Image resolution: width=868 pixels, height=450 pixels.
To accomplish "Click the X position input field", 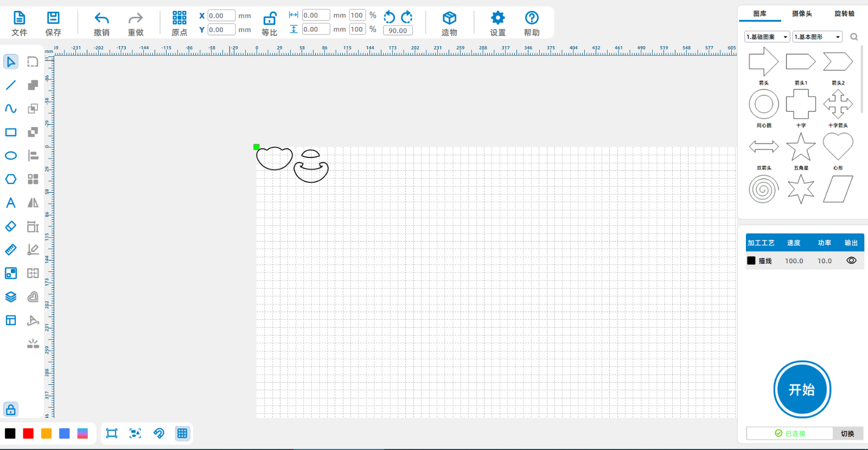I will point(221,16).
